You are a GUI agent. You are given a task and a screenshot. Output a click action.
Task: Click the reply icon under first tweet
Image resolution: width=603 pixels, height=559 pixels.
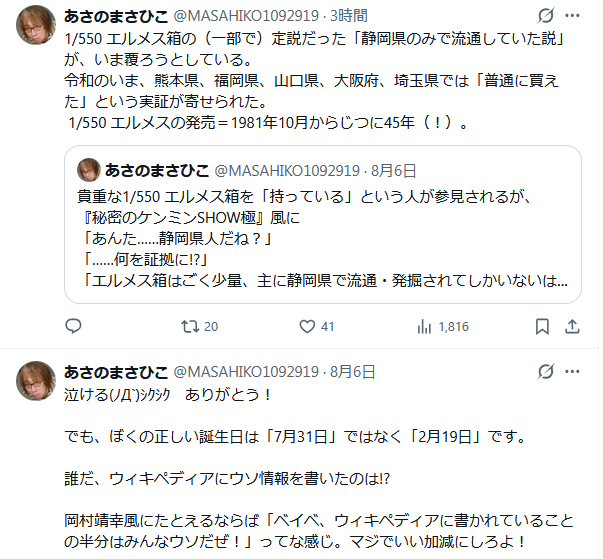click(x=73, y=326)
